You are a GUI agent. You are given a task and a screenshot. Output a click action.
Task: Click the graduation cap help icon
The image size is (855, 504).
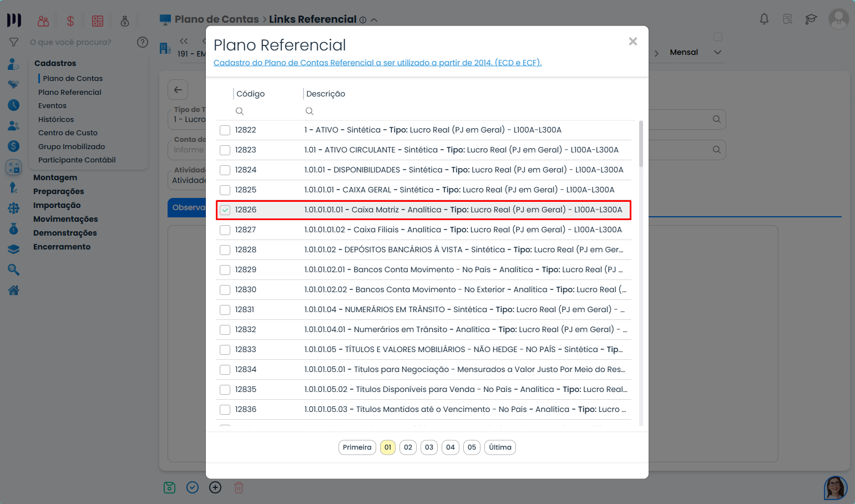(811, 19)
